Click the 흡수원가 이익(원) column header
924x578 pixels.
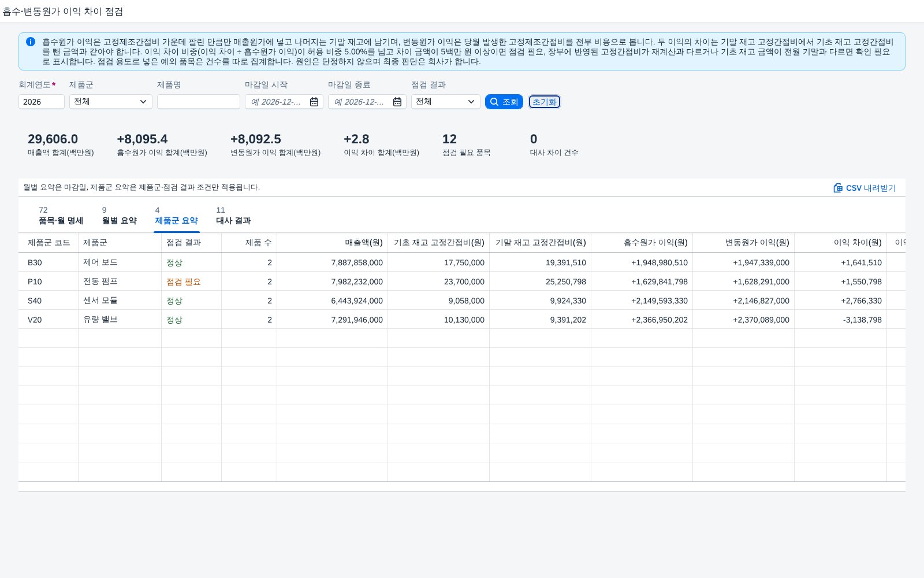(642, 243)
